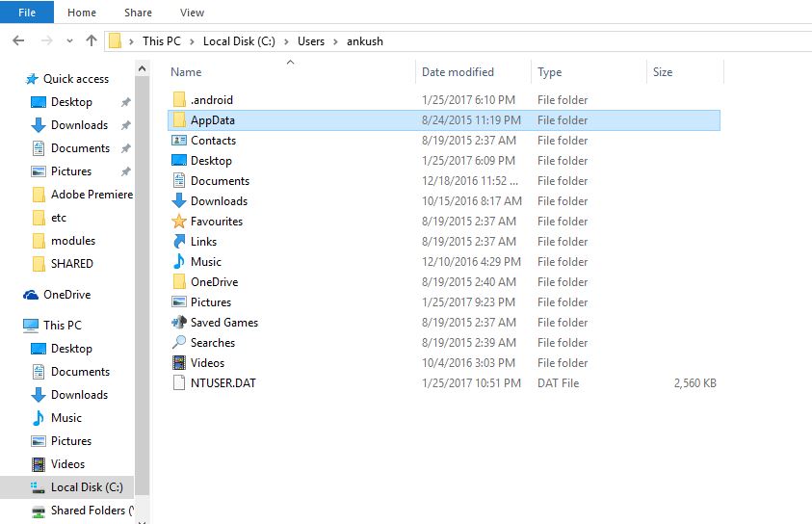Select the NTUSER.DAT file icon
Screen dimensions: 812x524
(179, 382)
